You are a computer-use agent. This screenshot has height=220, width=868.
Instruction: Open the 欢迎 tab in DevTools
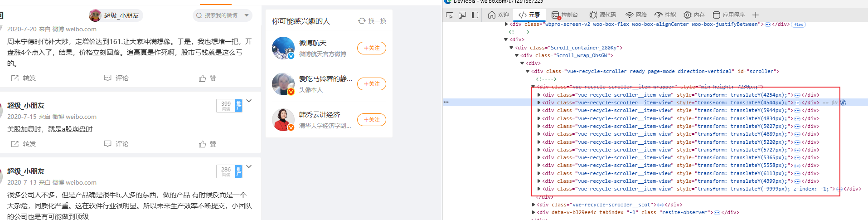pos(498,15)
